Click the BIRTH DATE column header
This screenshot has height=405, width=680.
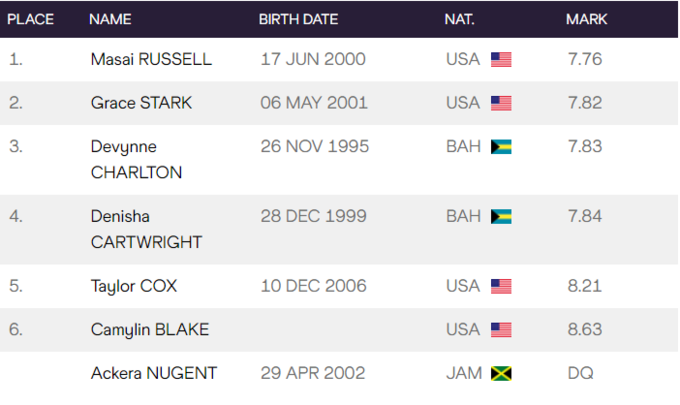coord(298,19)
